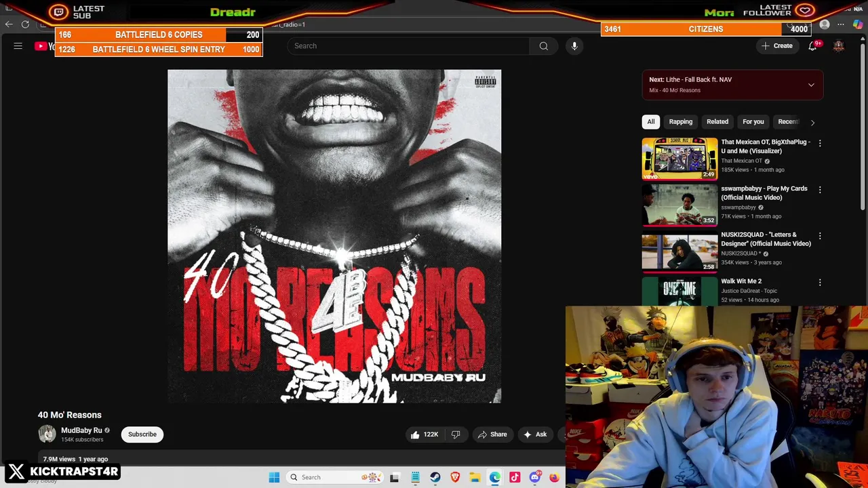868x488 pixels.
Task: Open NUSKI2SQUAD Letters & Designer title
Action: (x=766, y=239)
